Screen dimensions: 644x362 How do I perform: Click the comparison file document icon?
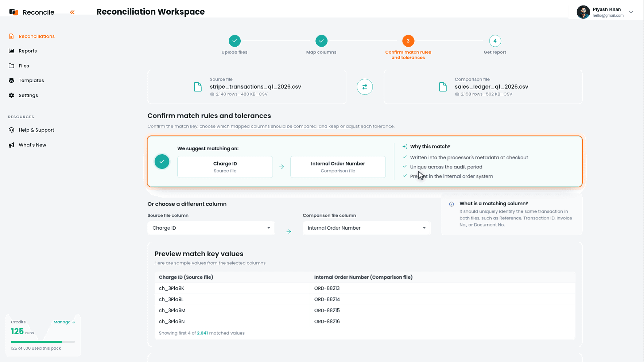pos(443,87)
